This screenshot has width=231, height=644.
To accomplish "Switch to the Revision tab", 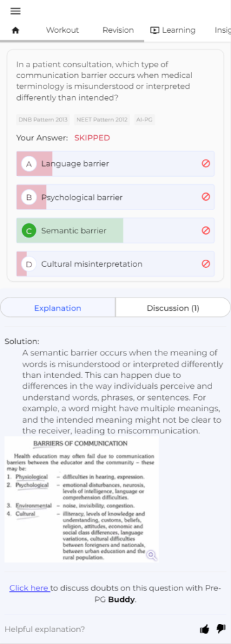I will pos(118,30).
